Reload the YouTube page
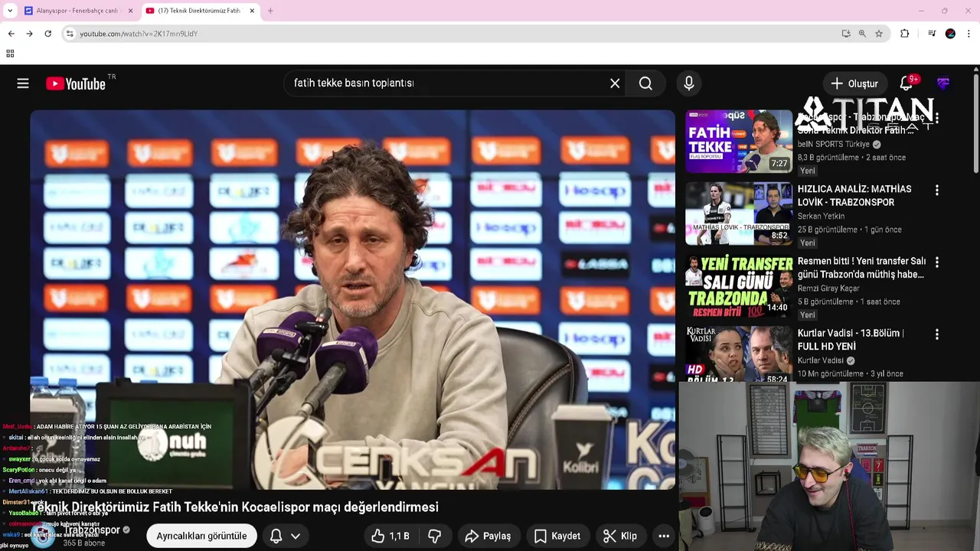Image resolution: width=980 pixels, height=551 pixels. [x=47, y=34]
